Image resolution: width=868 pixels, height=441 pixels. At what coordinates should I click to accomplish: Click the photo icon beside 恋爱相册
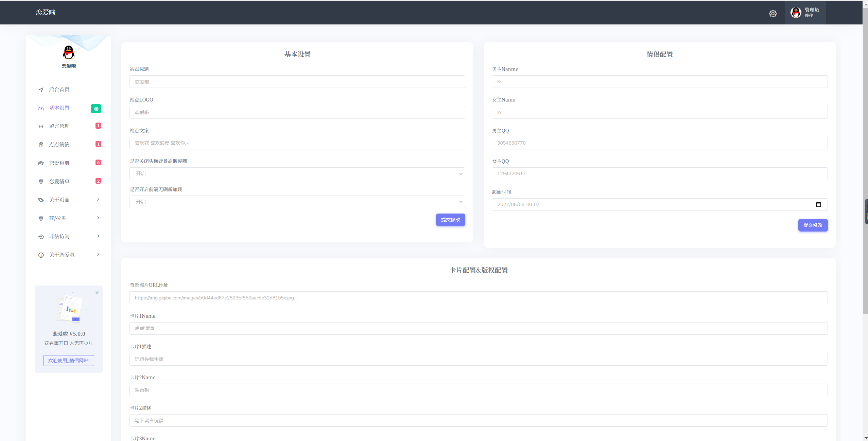41,163
